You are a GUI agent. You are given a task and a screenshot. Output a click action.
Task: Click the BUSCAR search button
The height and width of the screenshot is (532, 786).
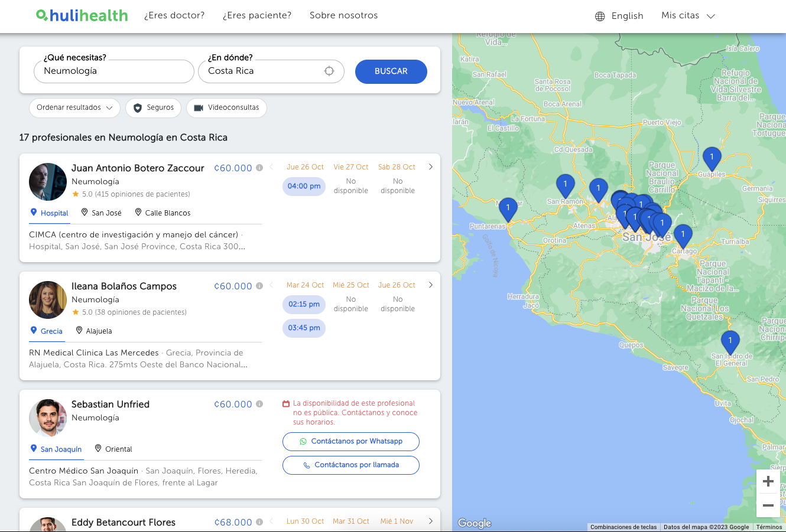tap(391, 71)
